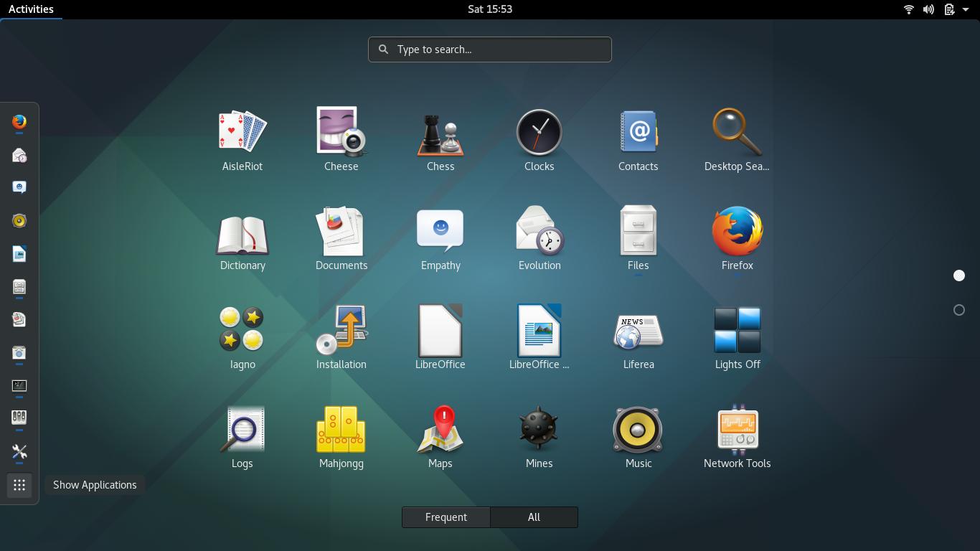Click the Type to search field
980x551 pixels.
click(x=490, y=49)
